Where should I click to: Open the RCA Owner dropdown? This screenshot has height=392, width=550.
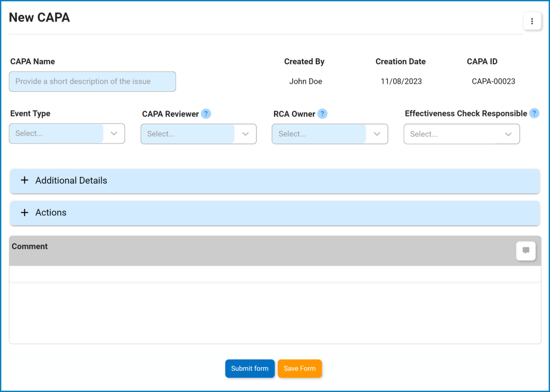(330, 134)
